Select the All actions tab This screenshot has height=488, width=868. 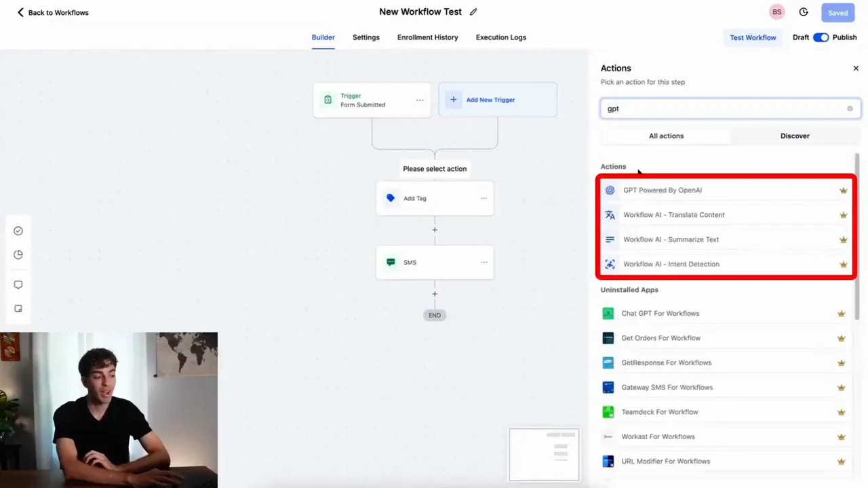pos(666,136)
